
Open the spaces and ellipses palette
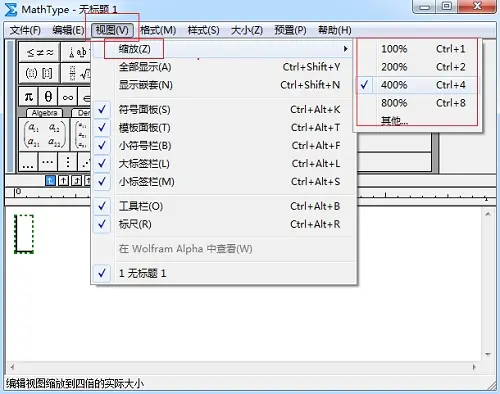coord(76,52)
